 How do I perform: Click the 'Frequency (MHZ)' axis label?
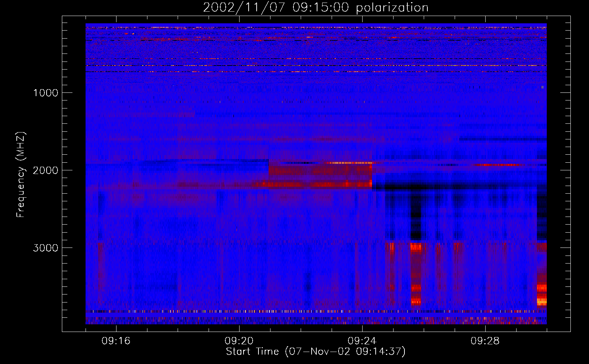point(21,175)
